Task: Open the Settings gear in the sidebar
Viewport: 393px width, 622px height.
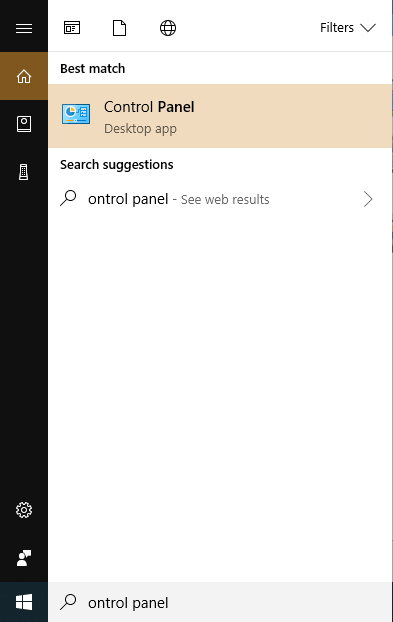Action: click(24, 510)
